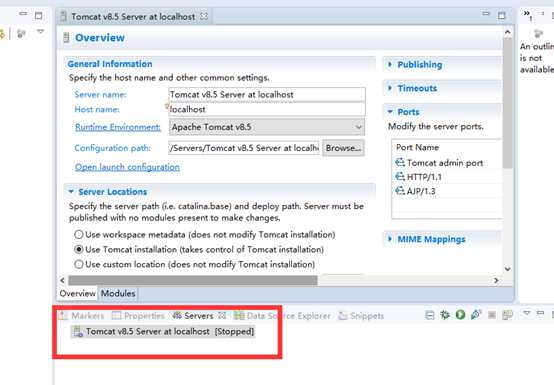554x385 pixels.
Task: Click the Server name input field
Action: [x=267, y=95]
